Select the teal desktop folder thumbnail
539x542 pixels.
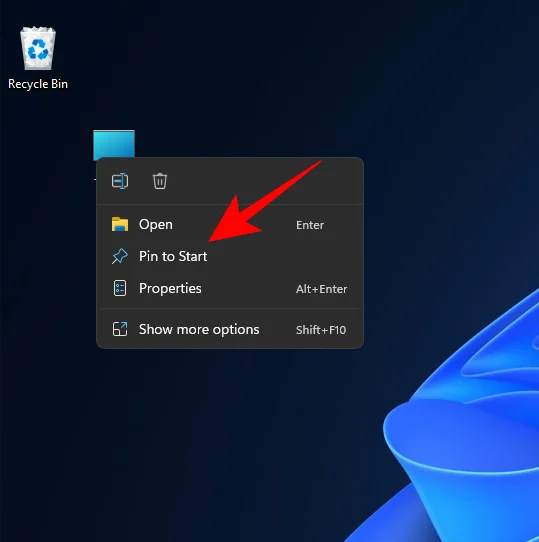click(114, 144)
